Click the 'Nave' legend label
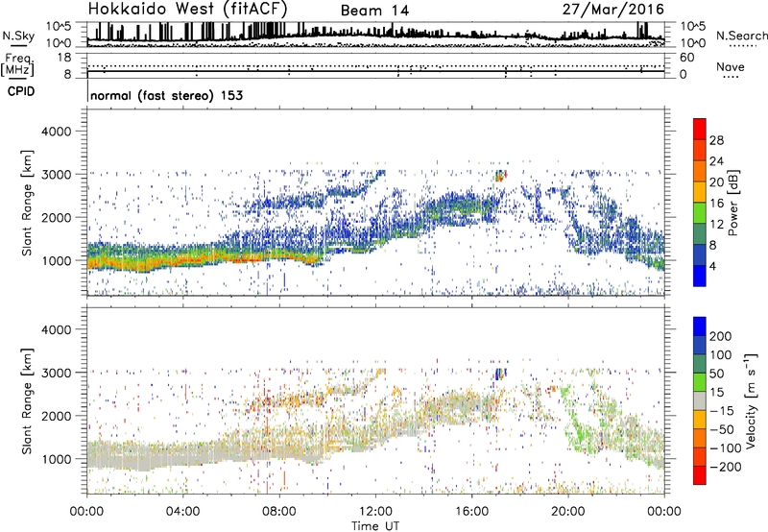This screenshot has height=532, width=768. click(x=731, y=67)
